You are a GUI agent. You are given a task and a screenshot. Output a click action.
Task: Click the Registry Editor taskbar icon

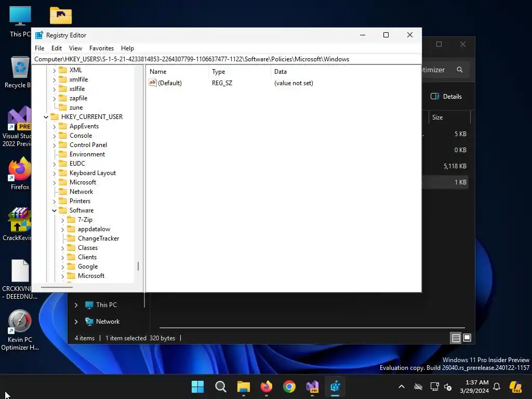(x=335, y=387)
